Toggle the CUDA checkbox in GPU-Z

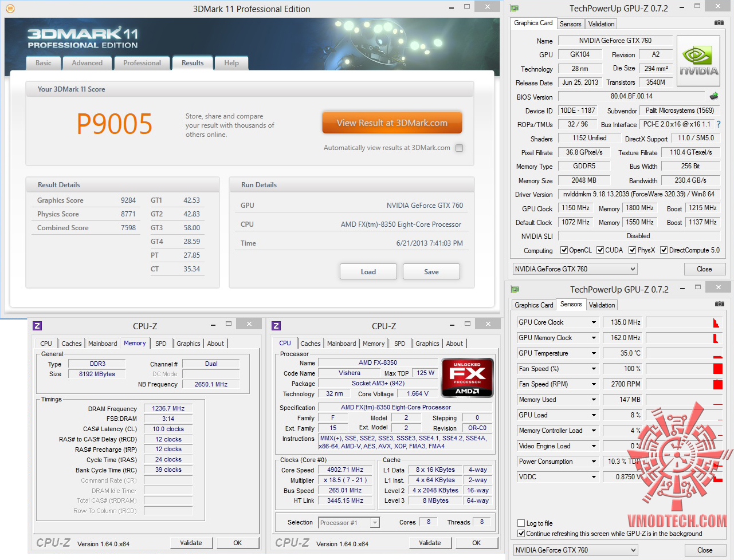(x=600, y=250)
